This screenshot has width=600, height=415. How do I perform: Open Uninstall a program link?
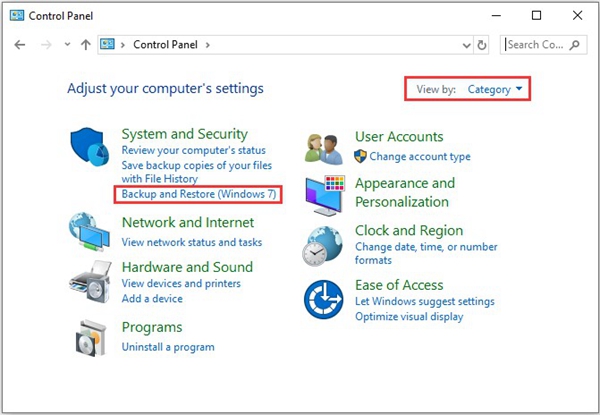pos(168,347)
